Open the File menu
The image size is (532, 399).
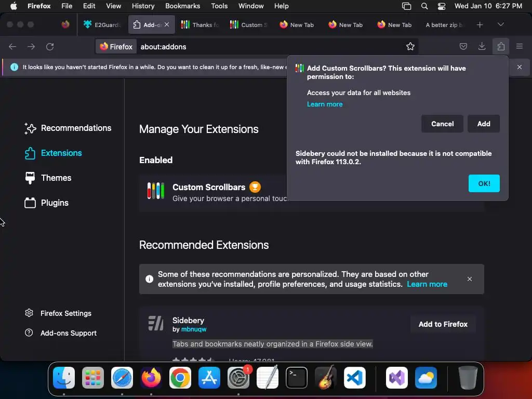pos(67,6)
